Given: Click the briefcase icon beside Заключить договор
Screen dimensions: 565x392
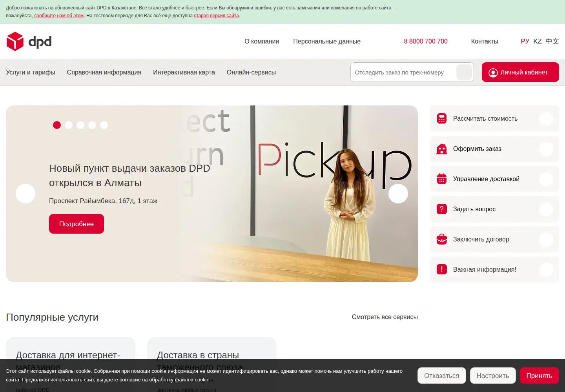Looking at the screenshot, I should coord(442,239).
